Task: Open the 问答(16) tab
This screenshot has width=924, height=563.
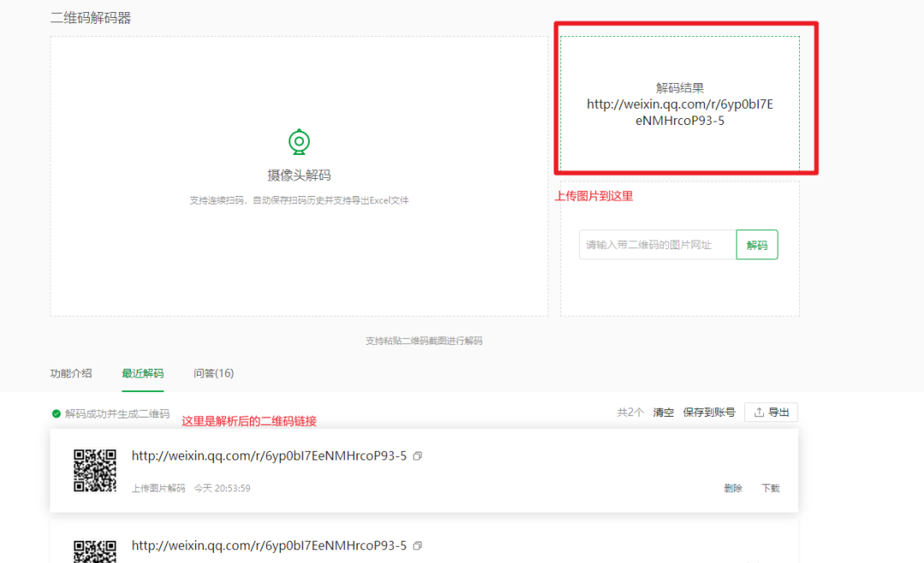Action: [213, 373]
